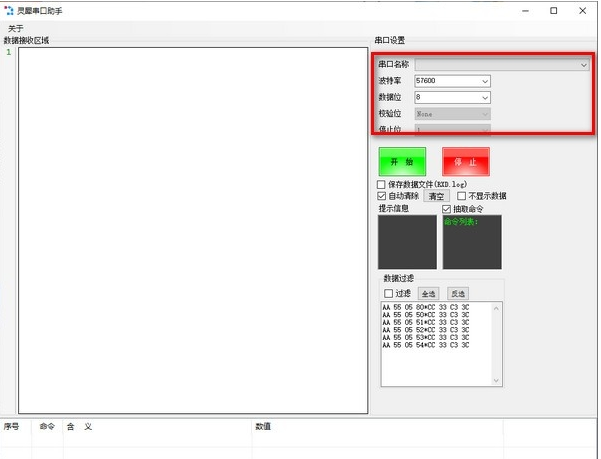Toggle the 自动清除 auto-clear checkbox
The height and width of the screenshot is (459, 601).
pos(381,196)
